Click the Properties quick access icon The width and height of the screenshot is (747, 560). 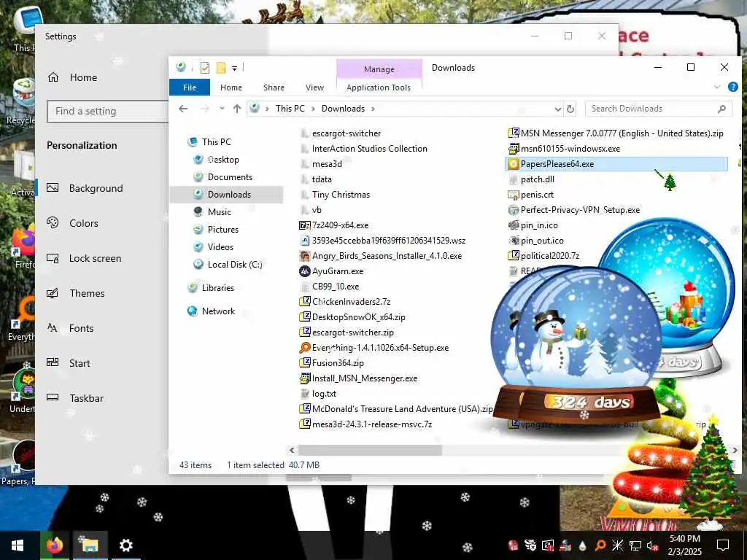205,68
